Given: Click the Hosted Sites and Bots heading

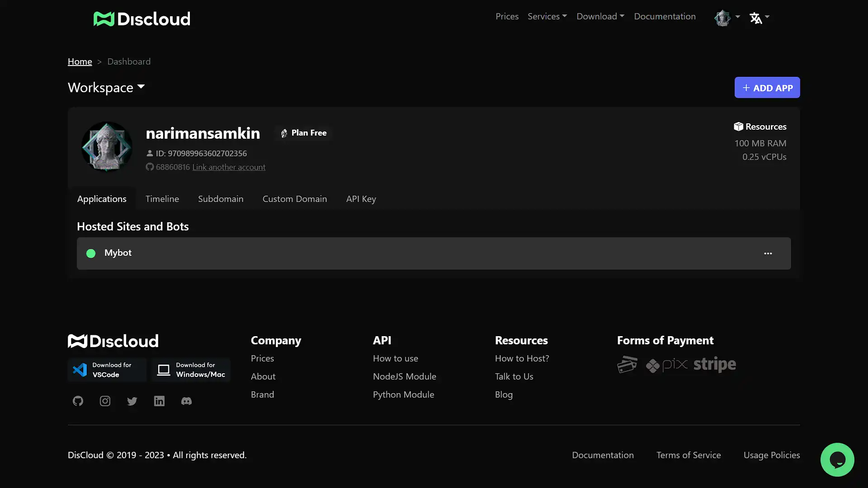Looking at the screenshot, I should coord(133,226).
